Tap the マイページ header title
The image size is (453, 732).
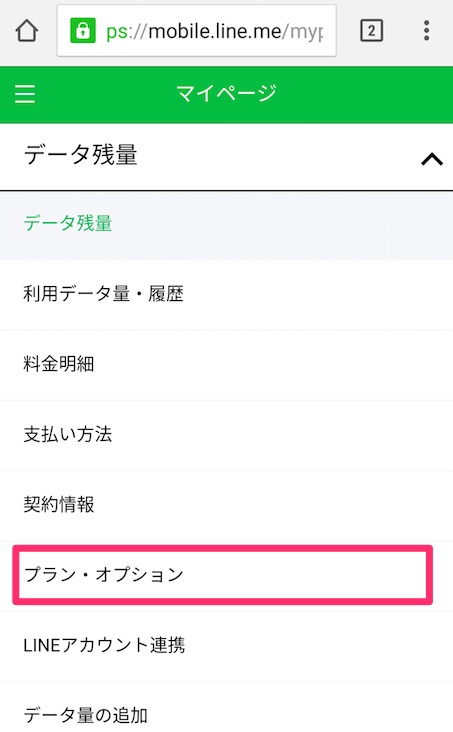[x=226, y=93]
